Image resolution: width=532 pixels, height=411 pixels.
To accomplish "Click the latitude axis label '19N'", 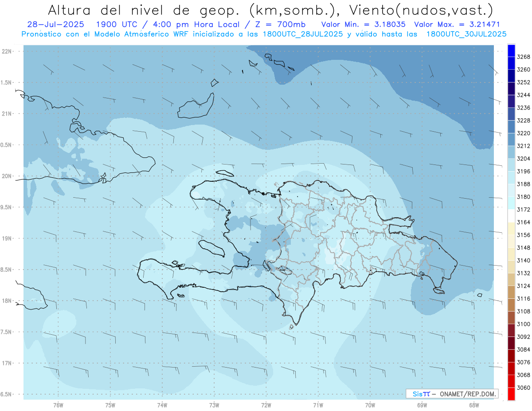I will 8,239.
